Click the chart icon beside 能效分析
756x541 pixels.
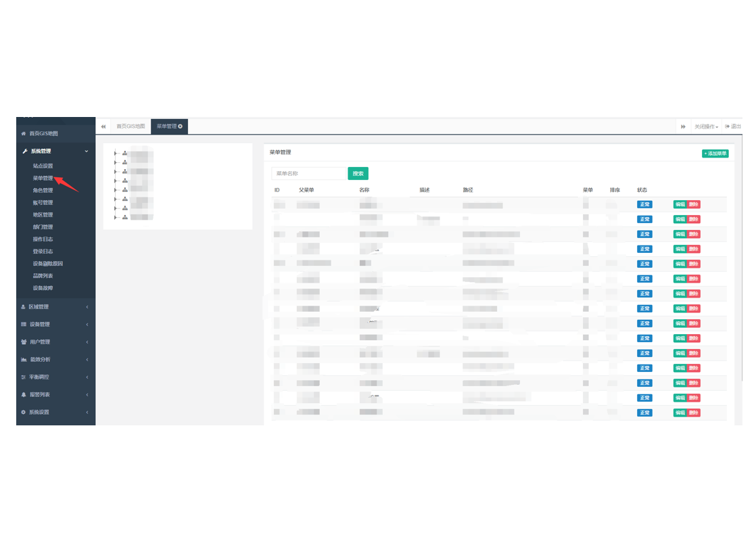pos(24,360)
